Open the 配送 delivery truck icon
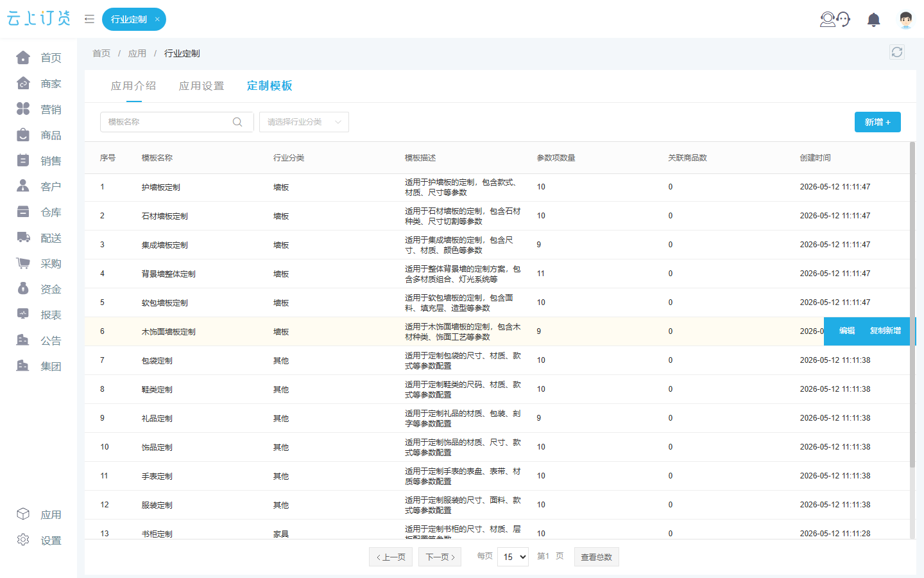Screen dimensions: 924x578 (23, 238)
